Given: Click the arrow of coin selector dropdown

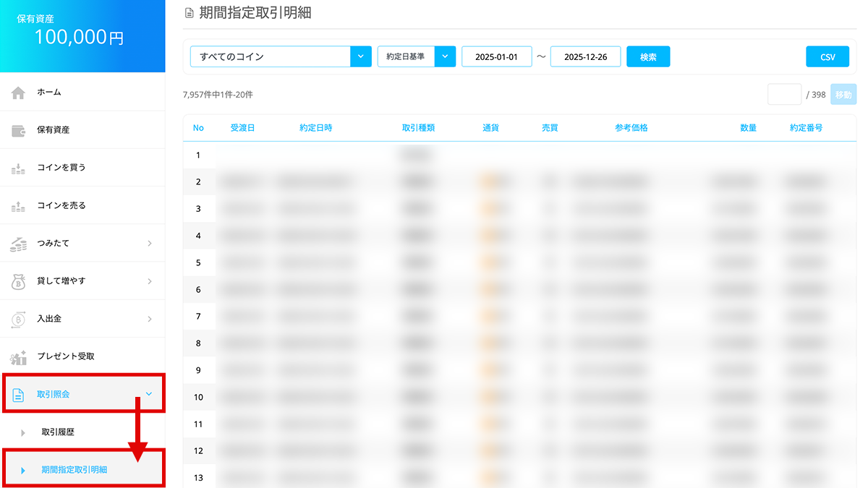Looking at the screenshot, I should [x=361, y=56].
